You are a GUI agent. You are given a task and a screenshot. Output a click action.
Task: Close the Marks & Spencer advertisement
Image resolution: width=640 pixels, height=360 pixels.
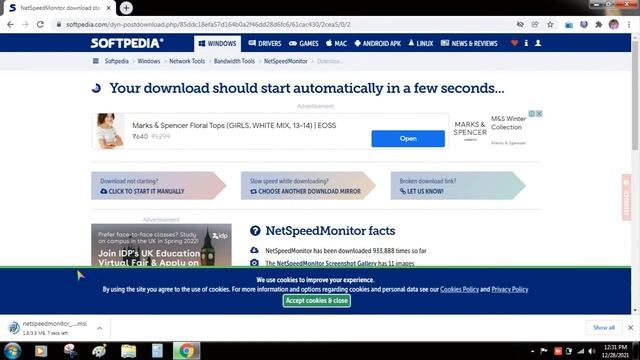[x=539, y=113]
